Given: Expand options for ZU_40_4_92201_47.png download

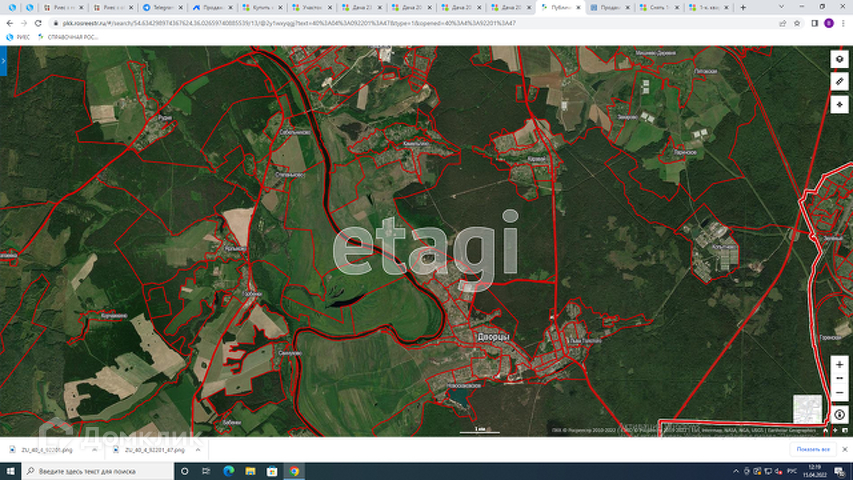Looking at the screenshot, I should point(197,450).
